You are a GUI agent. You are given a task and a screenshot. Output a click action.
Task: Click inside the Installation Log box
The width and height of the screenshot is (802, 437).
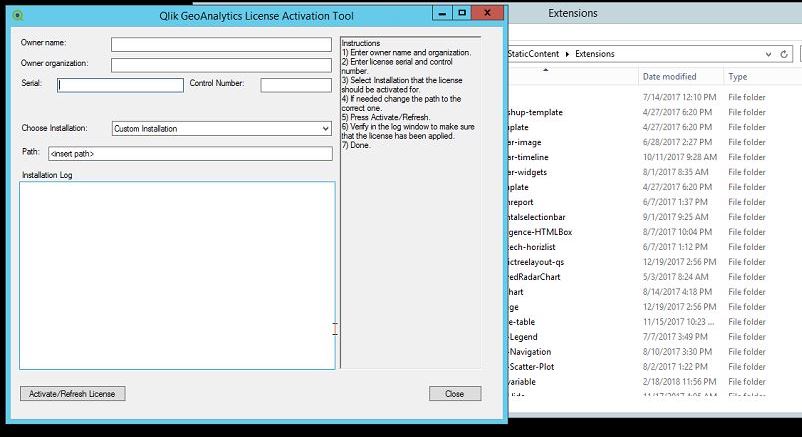coord(177,275)
